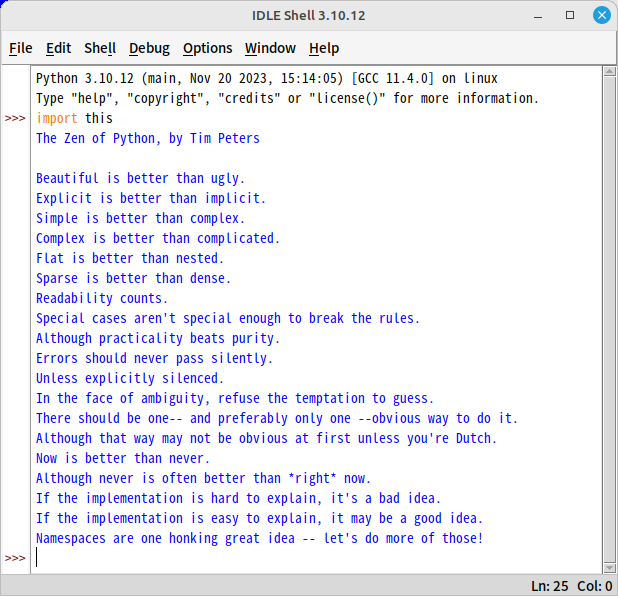
Task: Click 'Explicit is better than implicit.'
Action: point(151,198)
